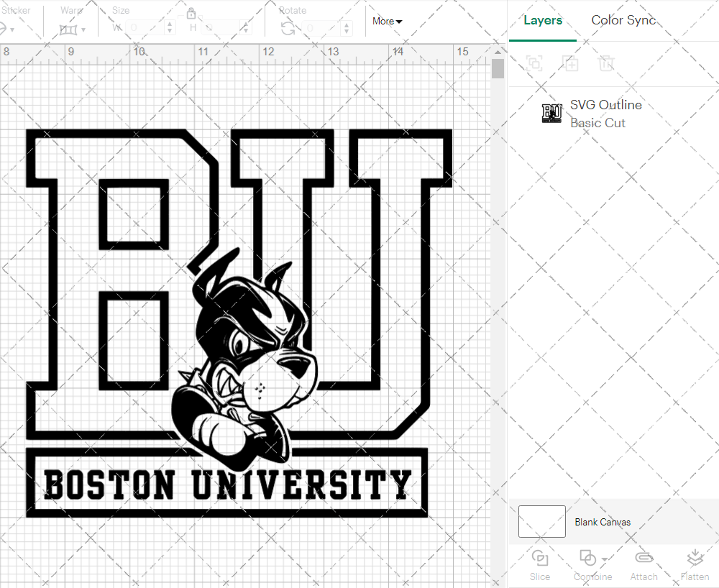Viewport: 719px width, 588px height.
Task: Click the Attach icon
Action: [644, 565]
